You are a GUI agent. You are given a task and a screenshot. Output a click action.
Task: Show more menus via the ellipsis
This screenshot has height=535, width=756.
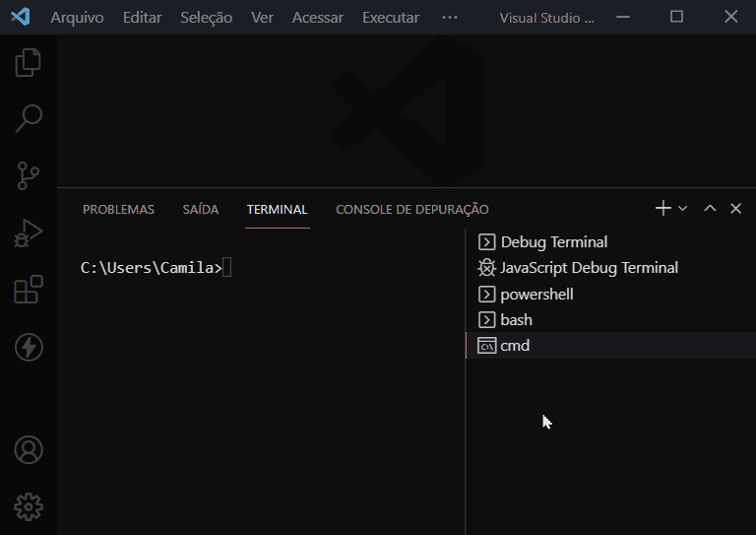(450, 18)
